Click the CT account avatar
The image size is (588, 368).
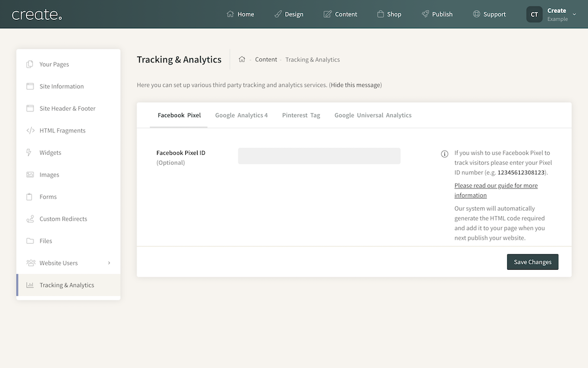click(534, 14)
